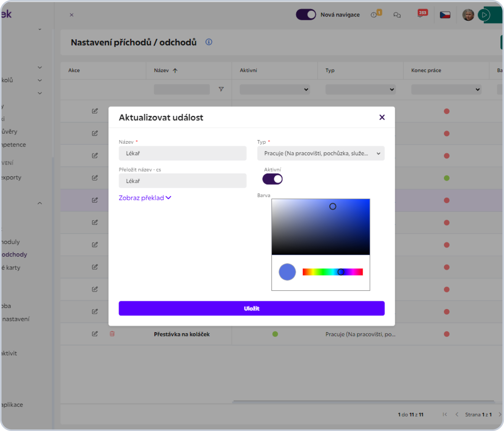Screen dimensions: 504x431
Task: Click the blue color preview circle
Action: pos(287,272)
